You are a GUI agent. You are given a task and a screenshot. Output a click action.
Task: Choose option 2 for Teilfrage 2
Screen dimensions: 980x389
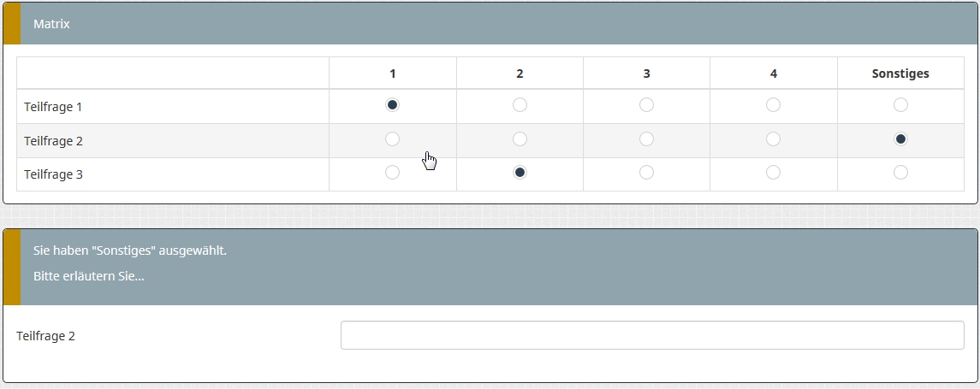[x=520, y=139]
